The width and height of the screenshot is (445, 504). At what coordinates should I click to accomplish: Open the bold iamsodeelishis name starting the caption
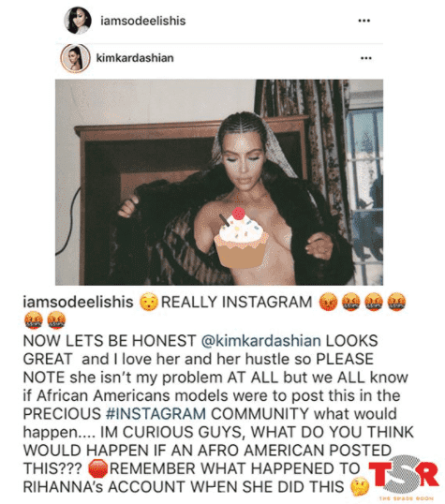tap(78, 303)
